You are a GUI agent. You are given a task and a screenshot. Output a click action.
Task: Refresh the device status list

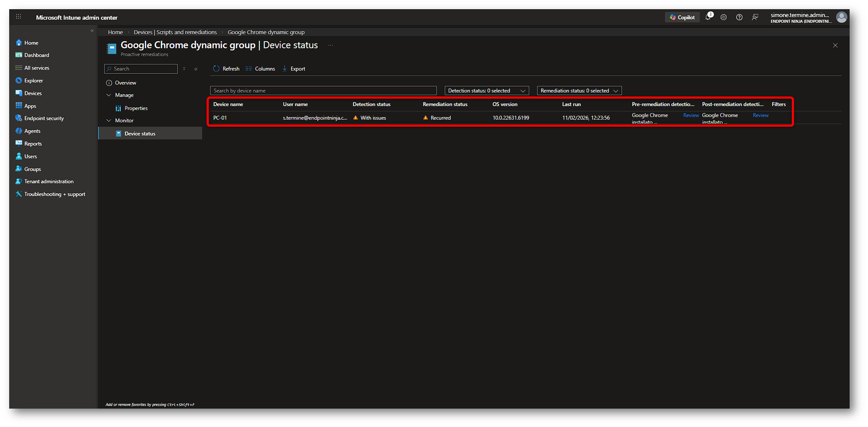226,69
